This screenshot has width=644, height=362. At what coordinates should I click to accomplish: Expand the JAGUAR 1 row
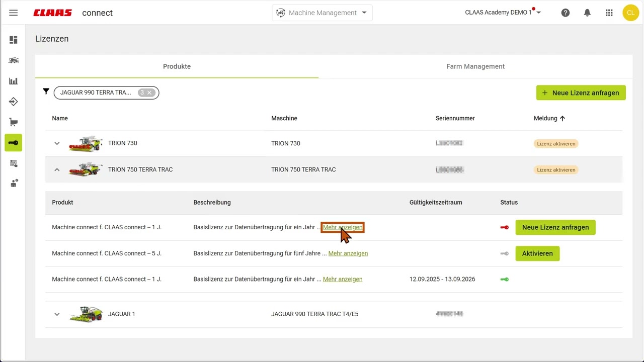57,314
